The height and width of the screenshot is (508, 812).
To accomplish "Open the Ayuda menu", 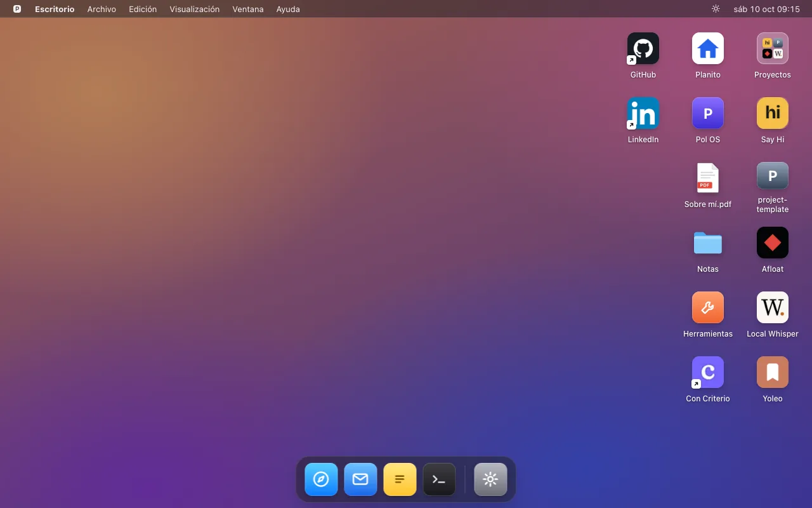I will click(x=288, y=9).
